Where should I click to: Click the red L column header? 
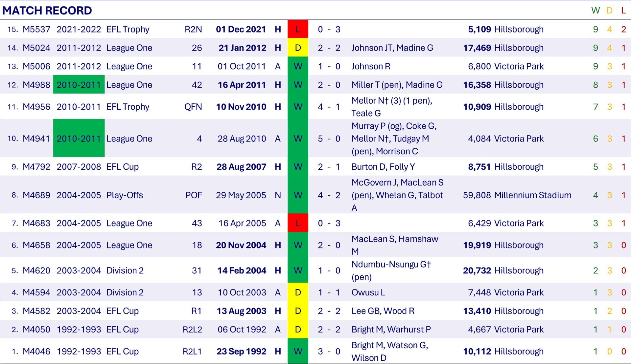click(623, 11)
